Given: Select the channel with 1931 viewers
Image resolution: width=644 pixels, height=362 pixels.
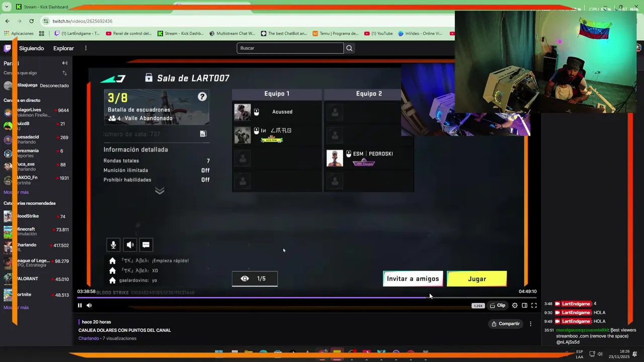Looking at the screenshot, I should tap(36, 180).
